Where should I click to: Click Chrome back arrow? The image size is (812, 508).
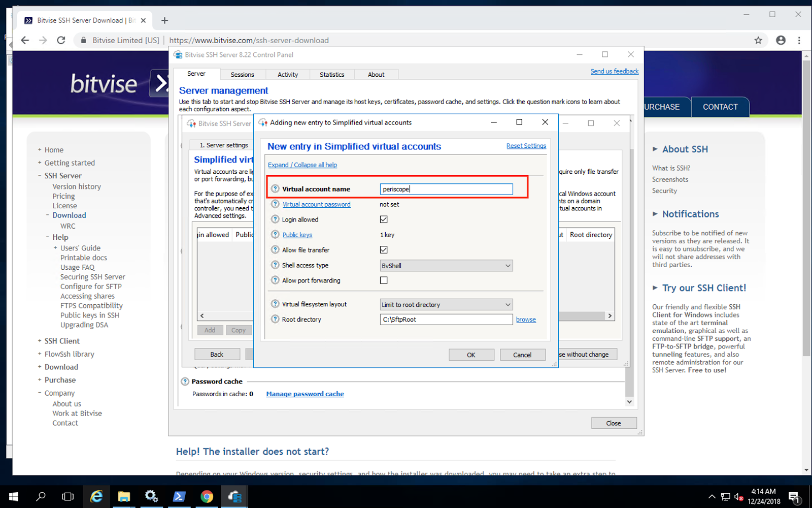point(25,40)
